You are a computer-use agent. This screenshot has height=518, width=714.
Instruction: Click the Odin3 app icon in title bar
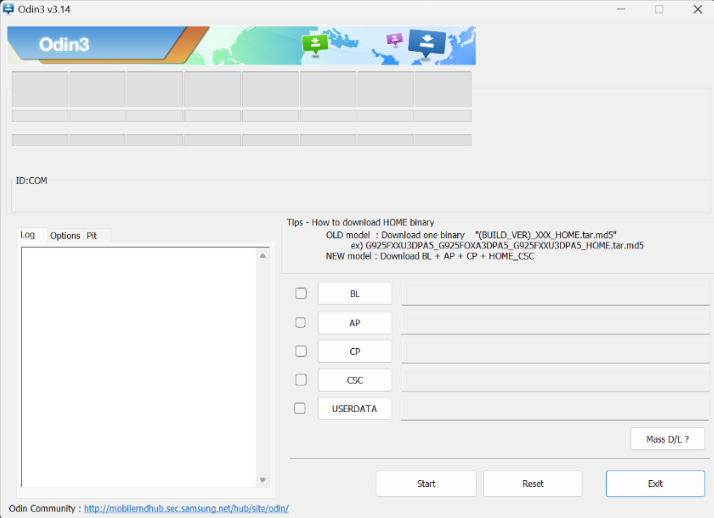[x=9, y=9]
